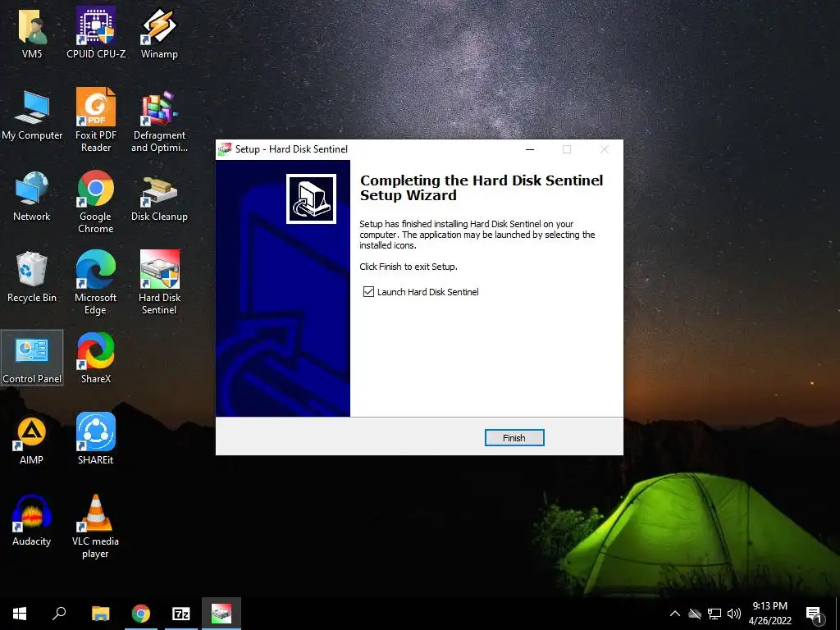Click Hard Disk Sentinel Setup taskbar button
The image size is (840, 630).
click(221, 614)
